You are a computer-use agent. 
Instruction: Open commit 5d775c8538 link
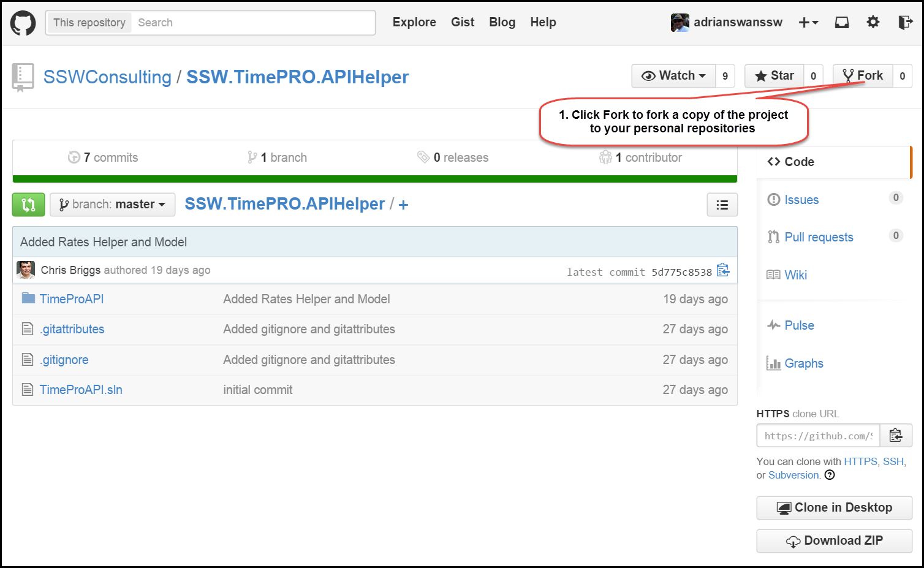click(681, 272)
